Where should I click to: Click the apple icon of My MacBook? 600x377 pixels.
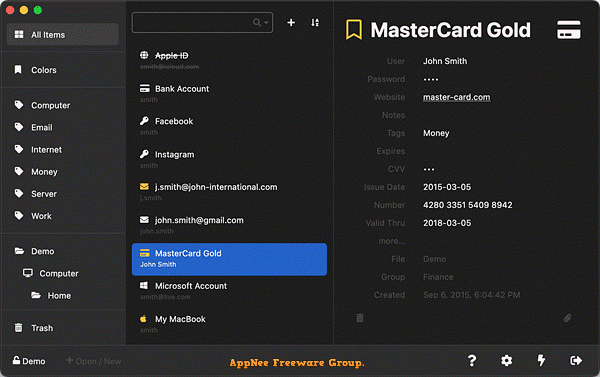pyautogui.click(x=143, y=318)
